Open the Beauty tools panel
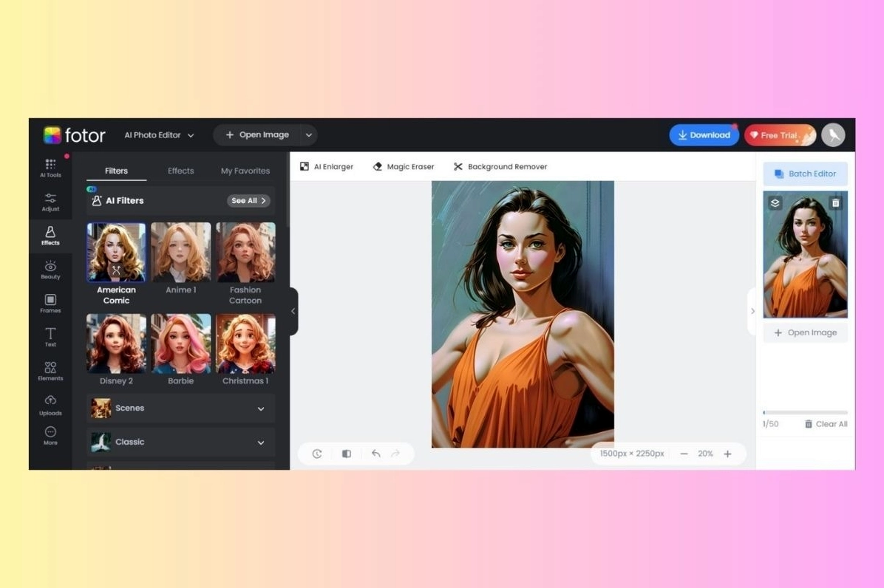Image resolution: width=884 pixels, height=588 pixels. click(50, 270)
